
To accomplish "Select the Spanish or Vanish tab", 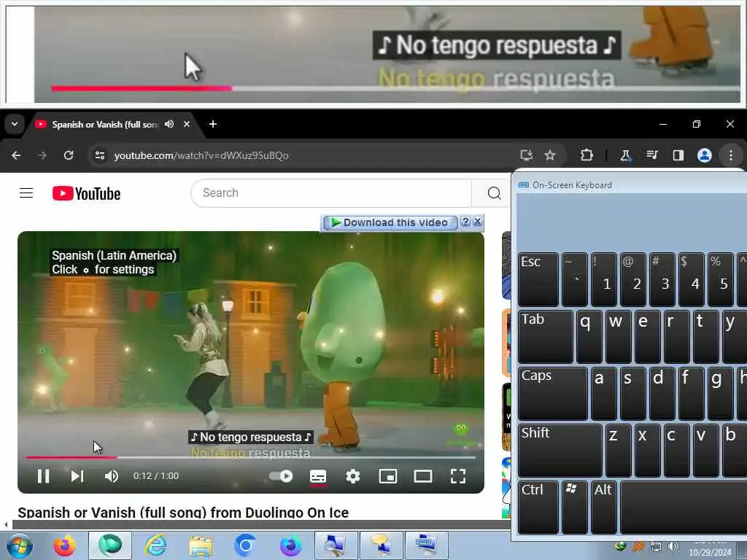I will coord(105,124).
